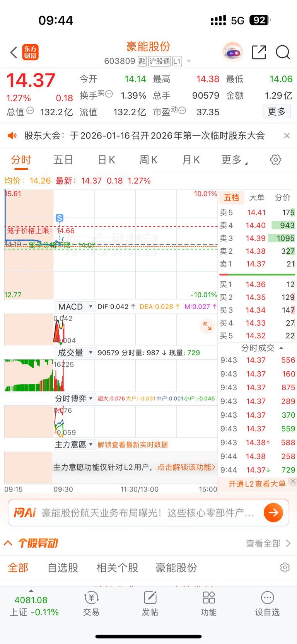Open the 交易 trade icon
The width and height of the screenshot is (297, 644).
click(x=91, y=604)
